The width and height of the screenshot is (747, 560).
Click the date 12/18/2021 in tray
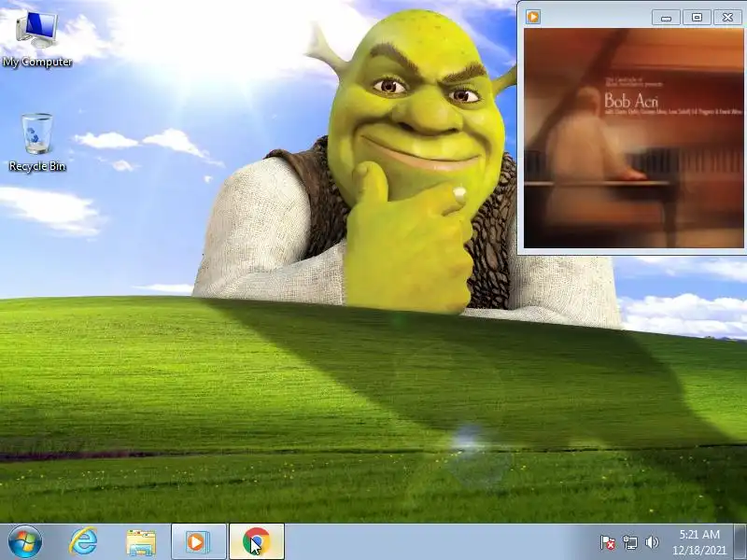699,551
